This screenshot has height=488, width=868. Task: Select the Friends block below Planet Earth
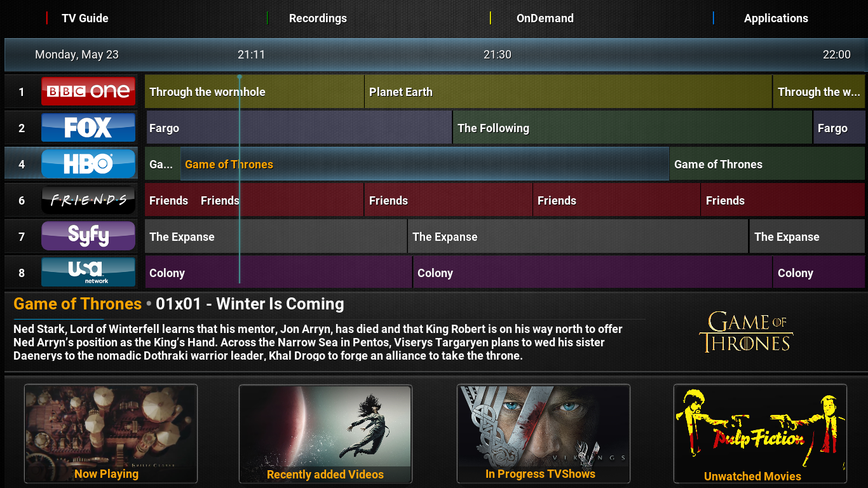[448, 200]
